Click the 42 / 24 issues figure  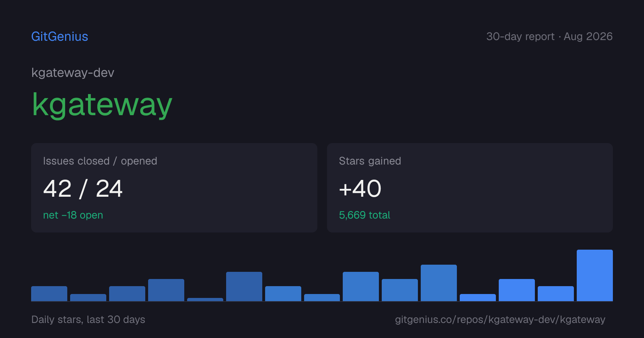pos(83,188)
